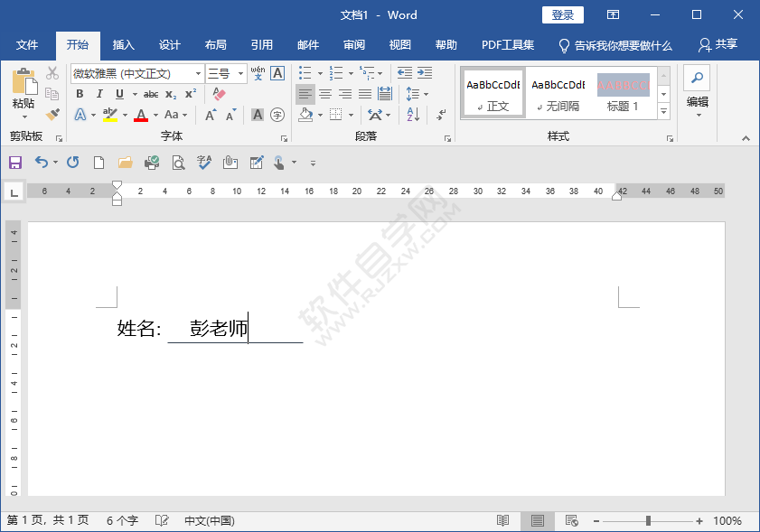
Task: Click the touch/mouse mode hand icon
Action: (x=278, y=163)
